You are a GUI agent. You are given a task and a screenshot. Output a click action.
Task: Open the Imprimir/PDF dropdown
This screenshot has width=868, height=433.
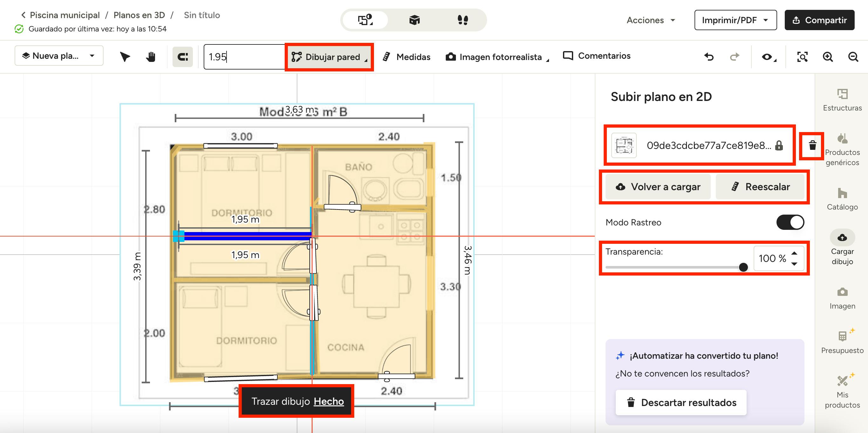[x=735, y=20]
